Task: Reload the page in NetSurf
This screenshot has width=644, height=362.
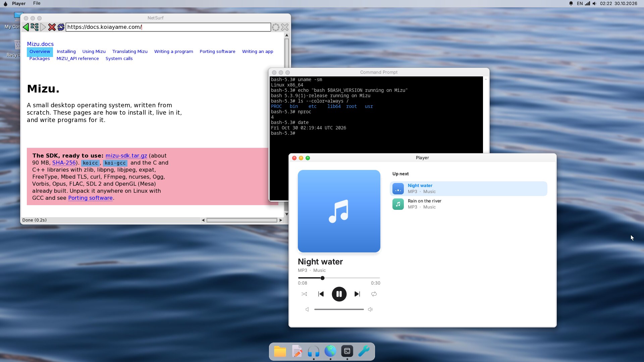Action: [61, 27]
